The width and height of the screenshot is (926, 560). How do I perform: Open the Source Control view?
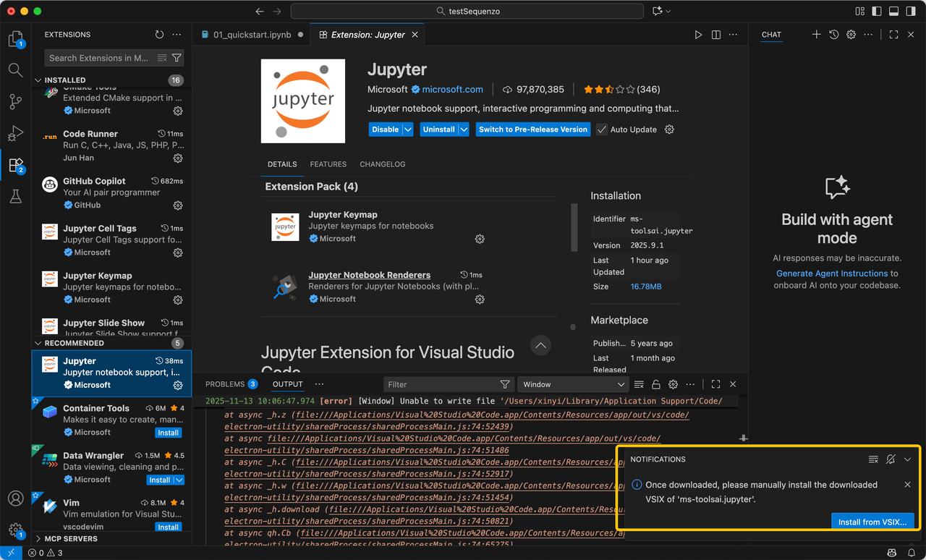tap(15, 101)
